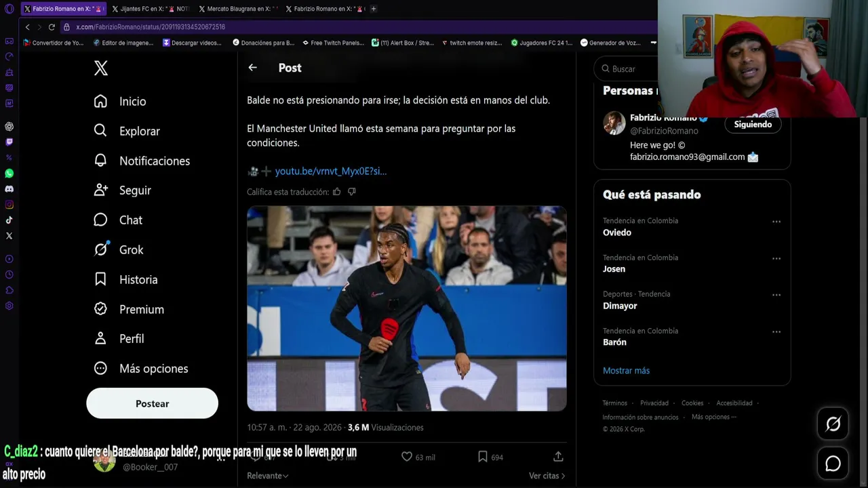Open the Grok icon in the navigation

point(100,249)
